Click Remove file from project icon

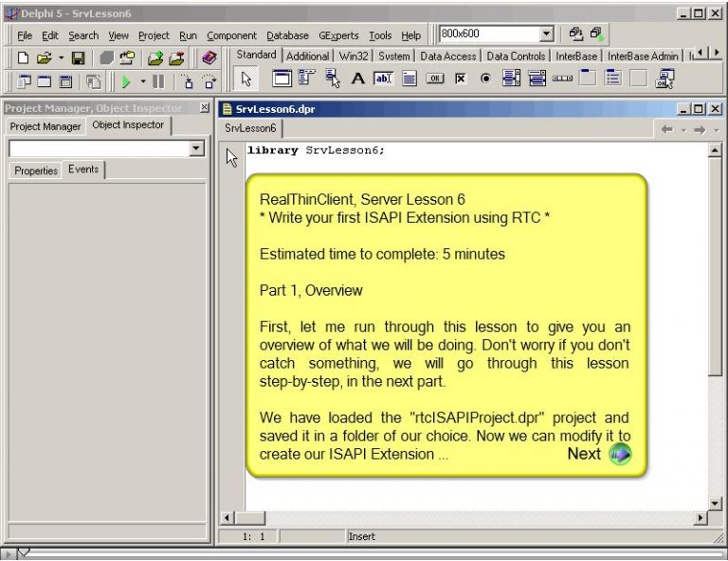coord(176,58)
